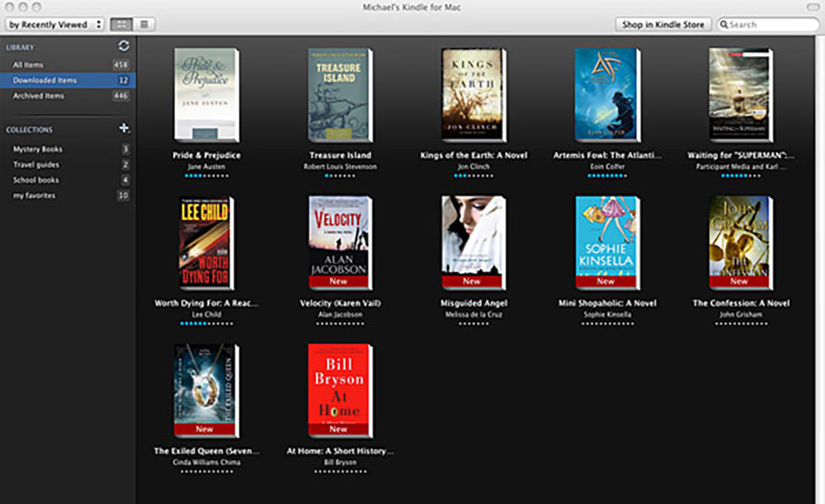Switch to list view layout

[x=144, y=24]
